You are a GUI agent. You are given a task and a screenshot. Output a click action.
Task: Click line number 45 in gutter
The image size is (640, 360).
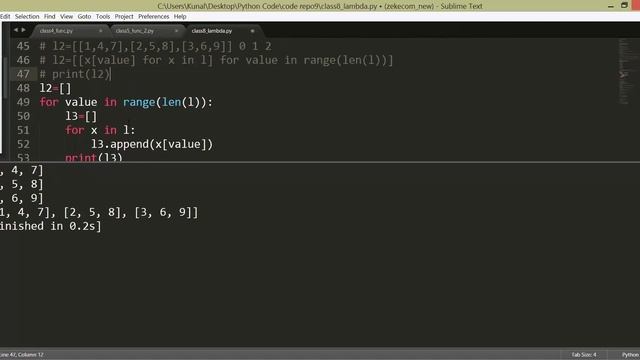click(23, 46)
